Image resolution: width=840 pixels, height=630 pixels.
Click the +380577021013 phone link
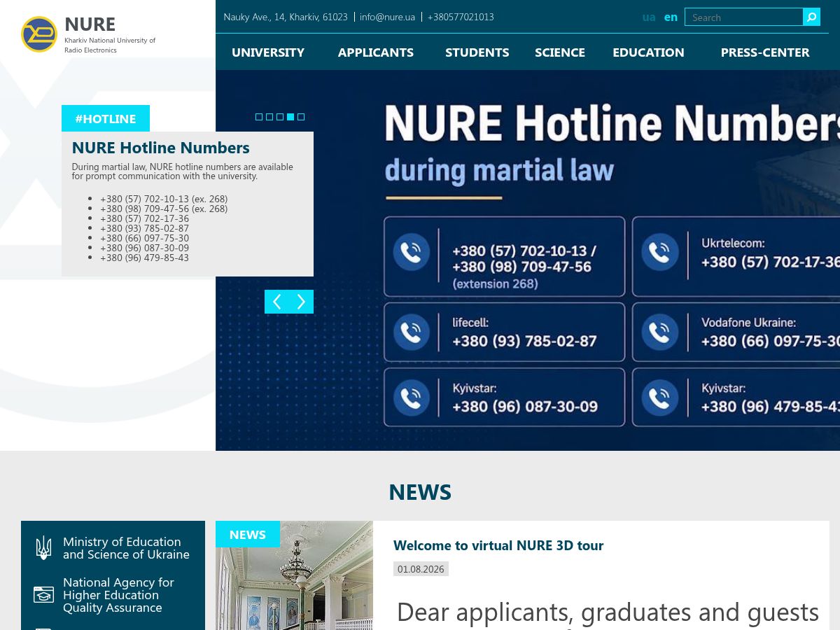click(461, 17)
